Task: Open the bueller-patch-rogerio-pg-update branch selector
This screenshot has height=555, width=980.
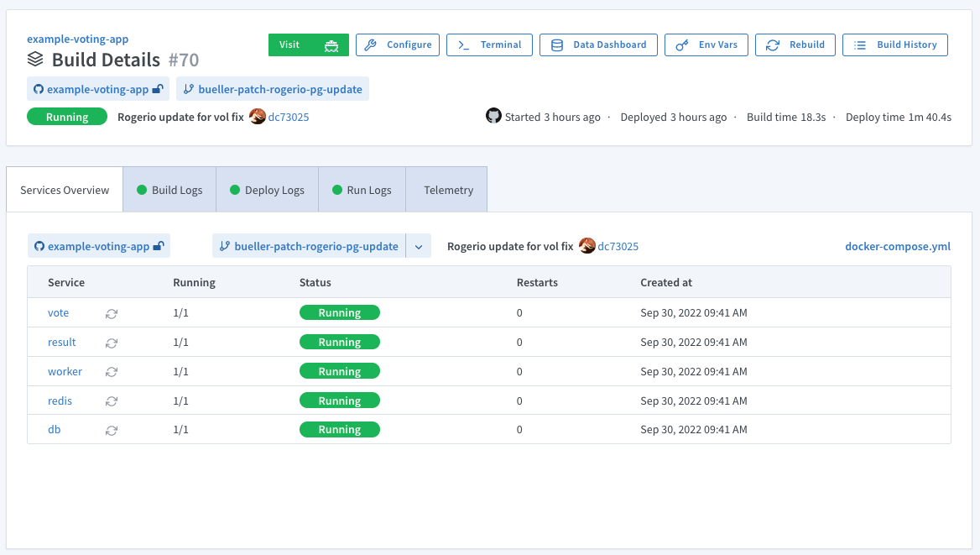Action: pyautogui.click(x=310, y=247)
